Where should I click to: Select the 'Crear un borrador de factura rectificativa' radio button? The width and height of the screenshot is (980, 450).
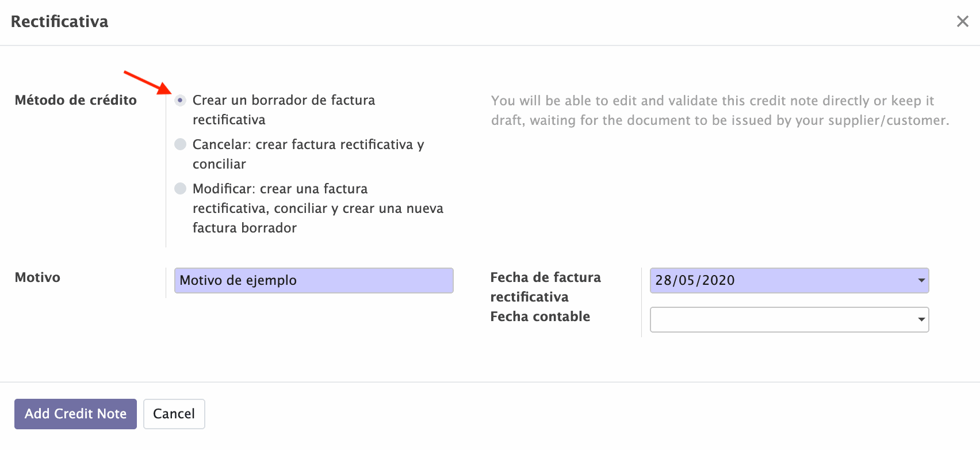(181, 100)
